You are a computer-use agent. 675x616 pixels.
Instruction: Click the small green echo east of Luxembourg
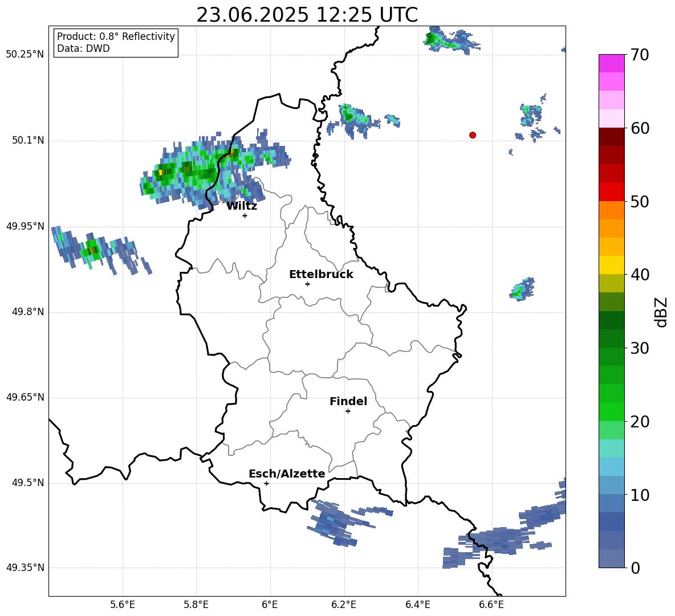(x=523, y=289)
